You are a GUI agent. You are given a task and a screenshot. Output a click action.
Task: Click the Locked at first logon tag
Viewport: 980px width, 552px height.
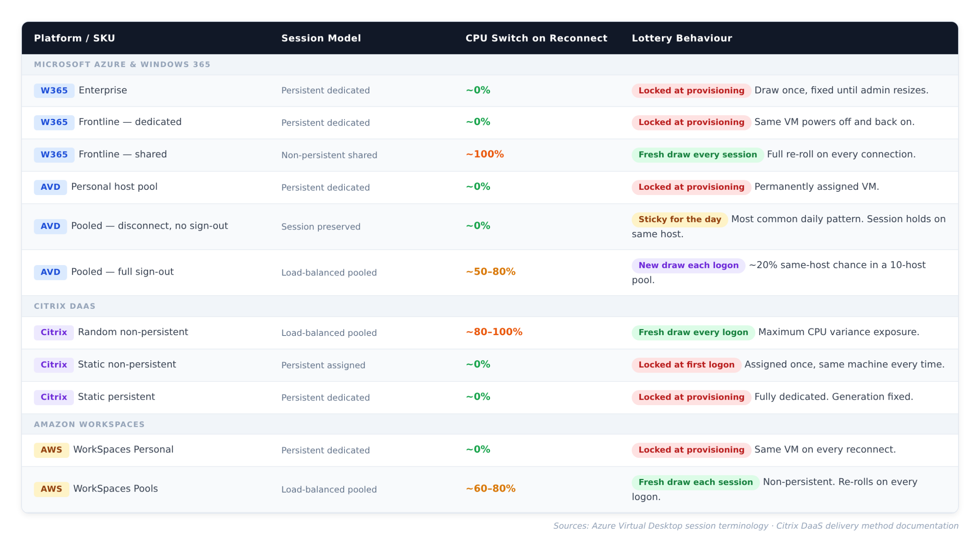pos(686,365)
